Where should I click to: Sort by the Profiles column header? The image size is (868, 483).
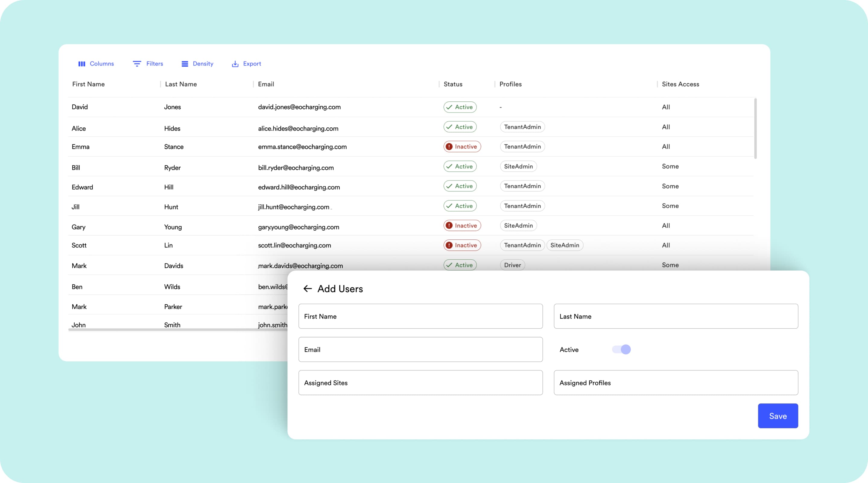pyautogui.click(x=511, y=84)
